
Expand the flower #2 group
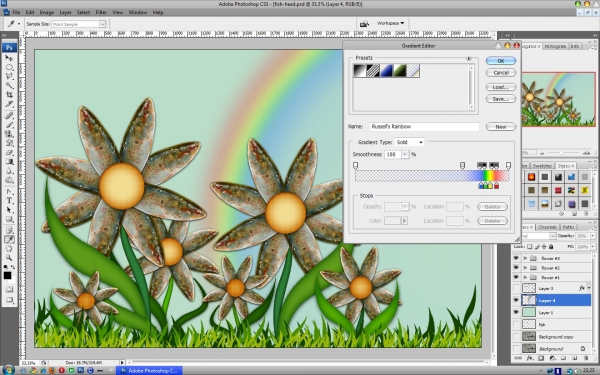coord(525,268)
